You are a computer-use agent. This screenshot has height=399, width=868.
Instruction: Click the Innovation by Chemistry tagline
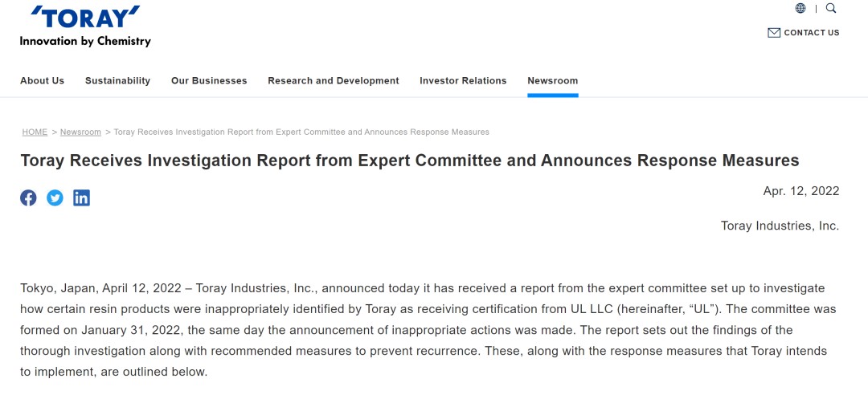pos(85,41)
